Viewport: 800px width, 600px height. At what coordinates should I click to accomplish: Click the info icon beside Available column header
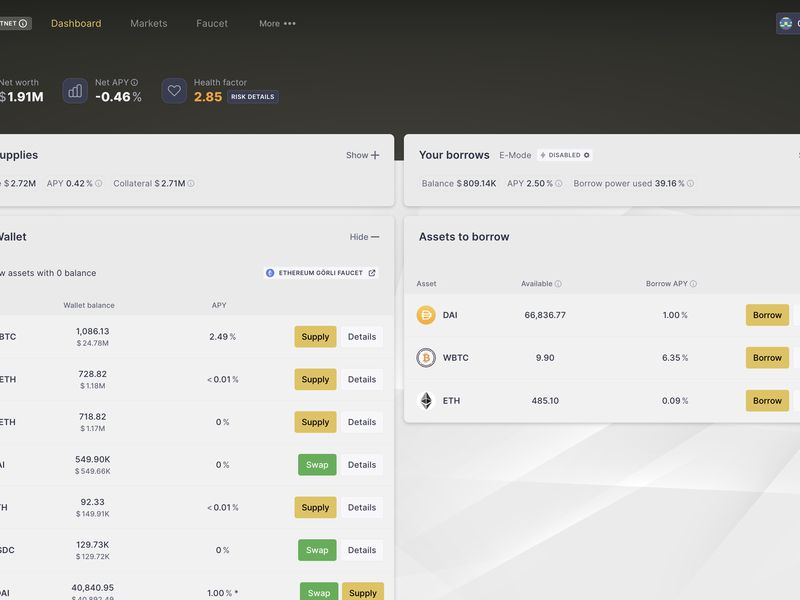click(x=558, y=284)
